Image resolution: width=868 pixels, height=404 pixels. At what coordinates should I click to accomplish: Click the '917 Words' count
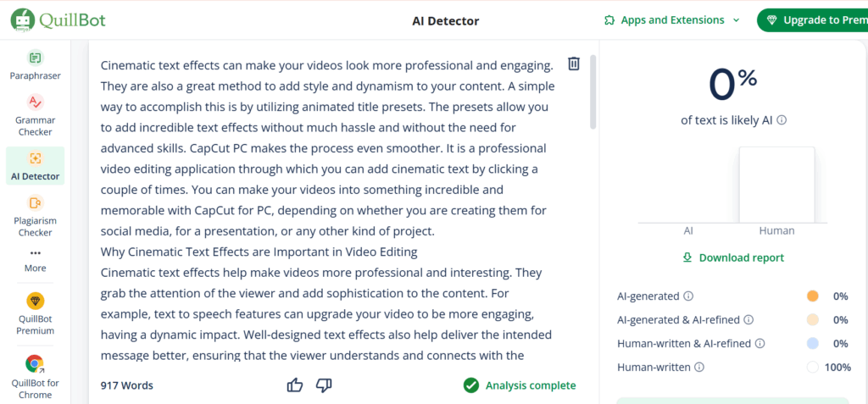tap(127, 385)
